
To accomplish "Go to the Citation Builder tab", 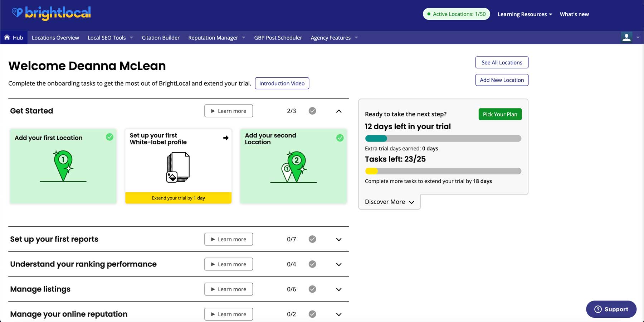I will [161, 38].
